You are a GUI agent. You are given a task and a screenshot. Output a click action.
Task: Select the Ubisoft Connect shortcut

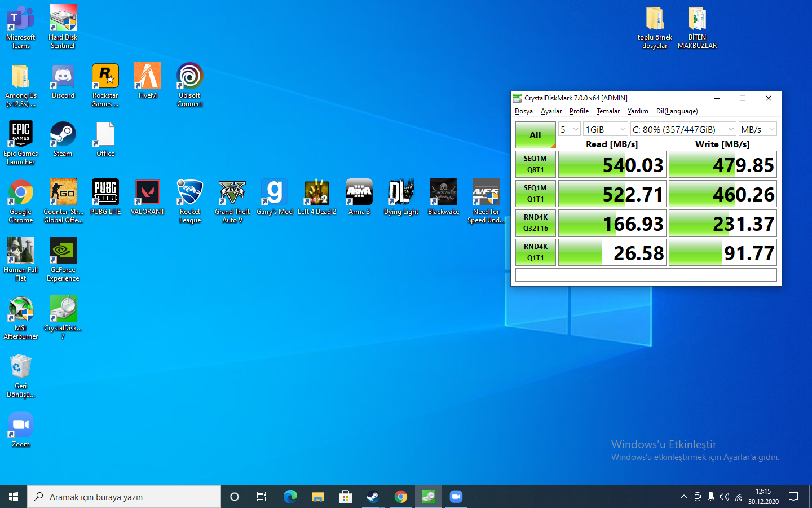190,85
